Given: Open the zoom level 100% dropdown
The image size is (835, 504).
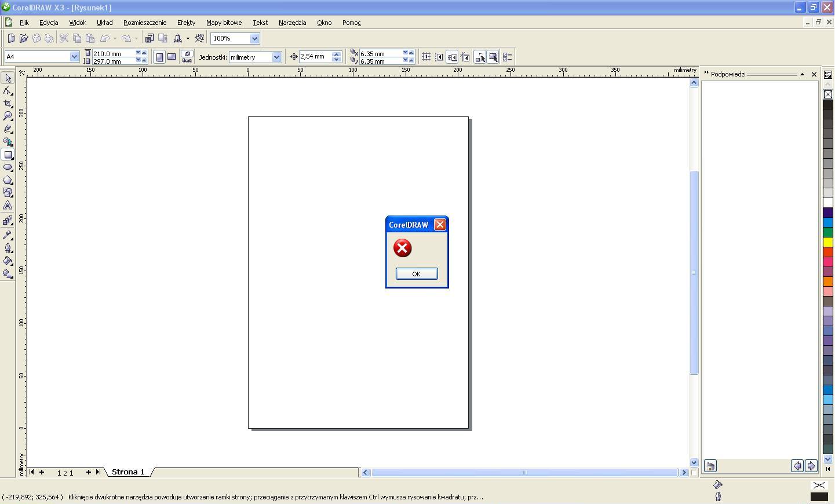Looking at the screenshot, I should (x=254, y=39).
